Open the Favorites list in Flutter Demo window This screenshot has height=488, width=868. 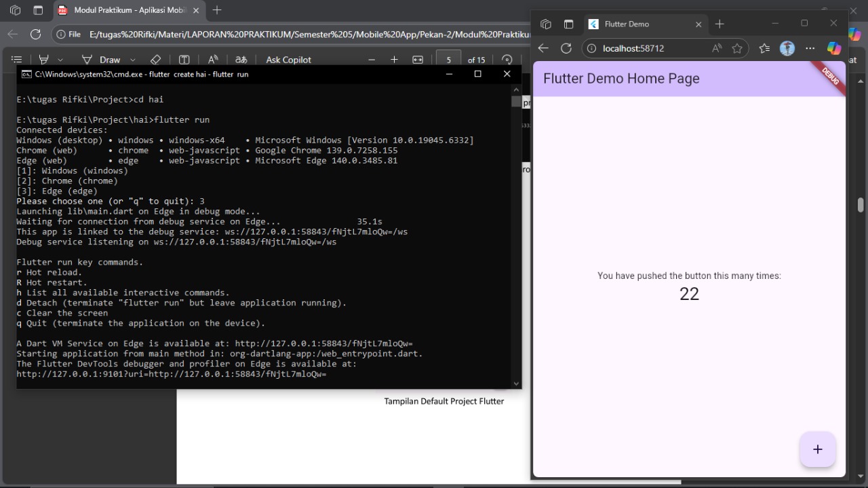click(764, 48)
